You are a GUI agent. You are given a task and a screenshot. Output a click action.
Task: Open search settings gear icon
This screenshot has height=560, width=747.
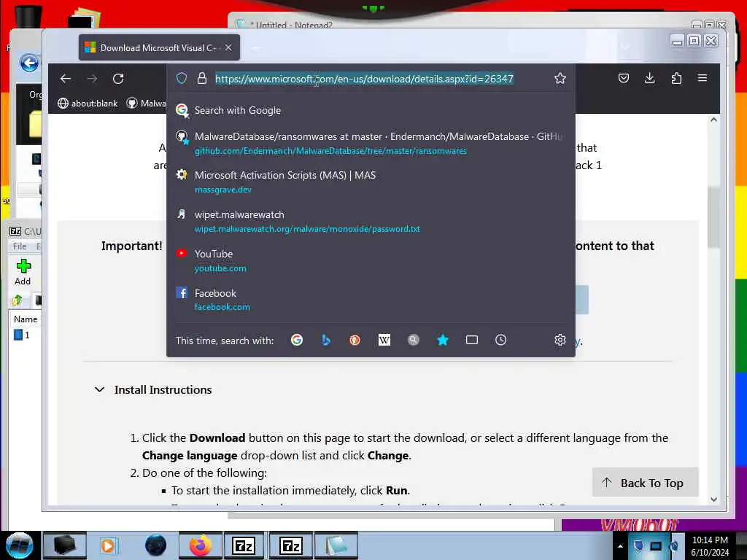pyautogui.click(x=560, y=340)
